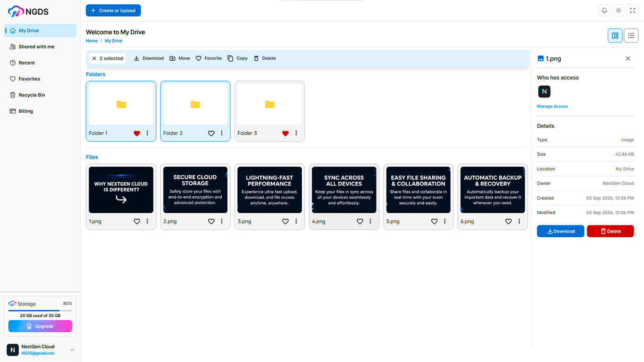The width and height of the screenshot is (644, 362).
Task: Click the Manage Access link
Action: click(x=552, y=106)
